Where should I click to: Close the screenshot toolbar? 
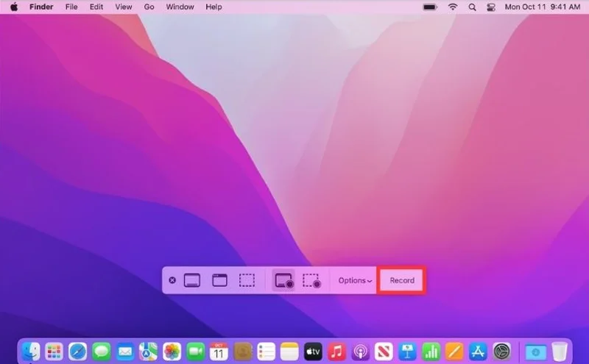172,280
